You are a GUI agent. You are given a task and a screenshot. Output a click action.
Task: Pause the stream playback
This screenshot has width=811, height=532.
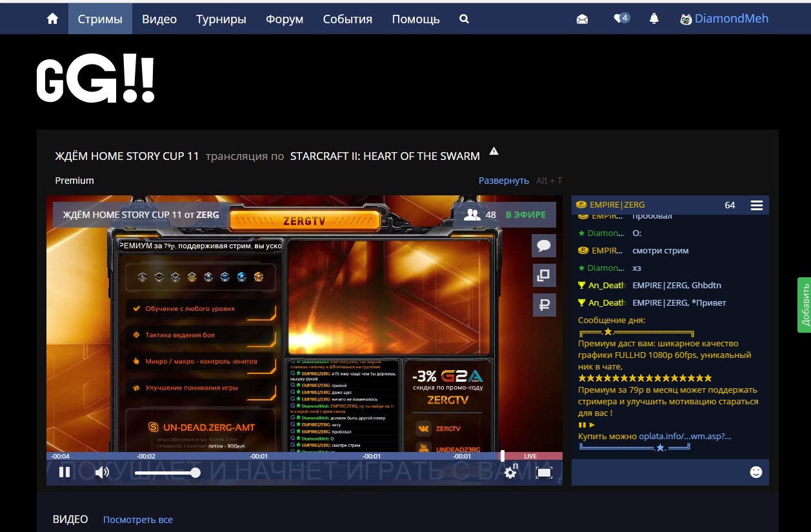tap(65, 473)
